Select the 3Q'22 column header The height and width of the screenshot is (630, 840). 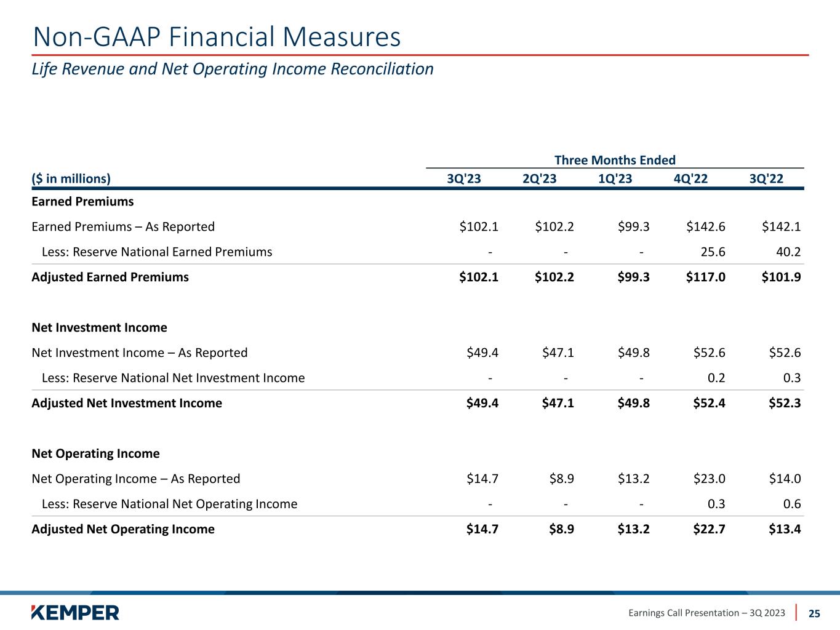(766, 178)
